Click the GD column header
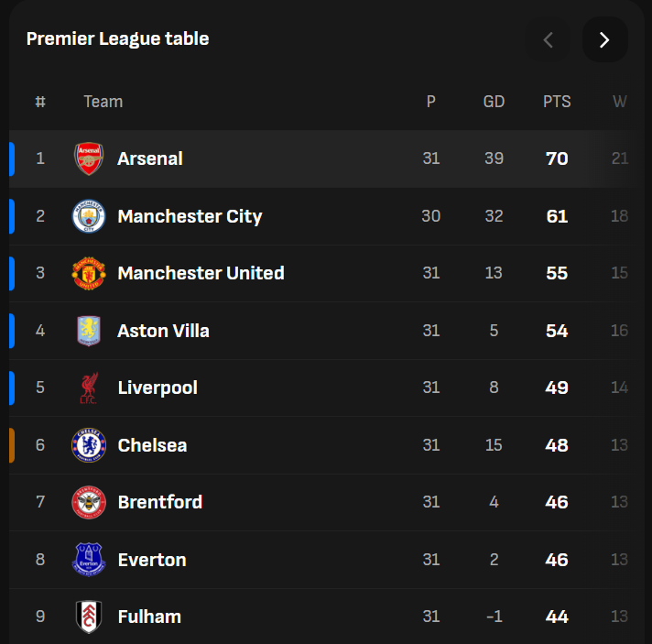This screenshot has height=644, width=652. click(494, 102)
